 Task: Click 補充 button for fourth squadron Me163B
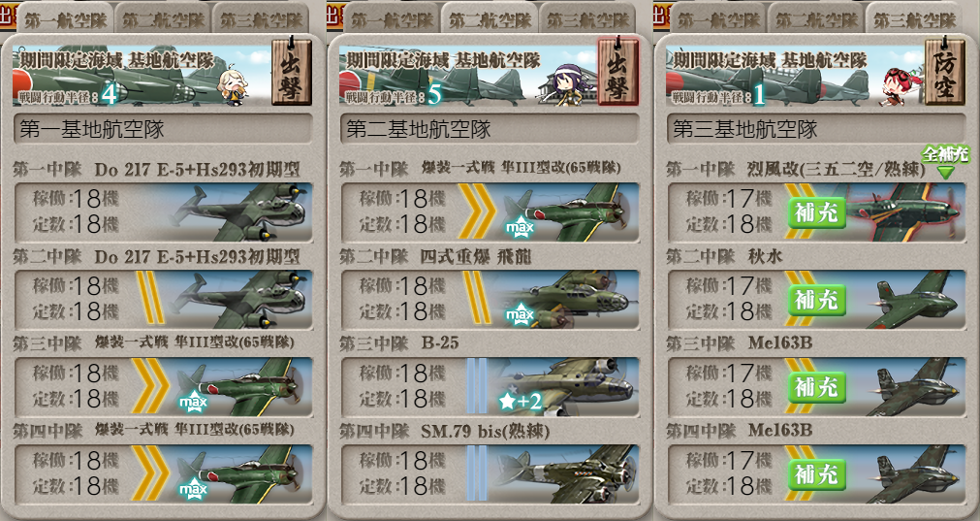(816, 474)
